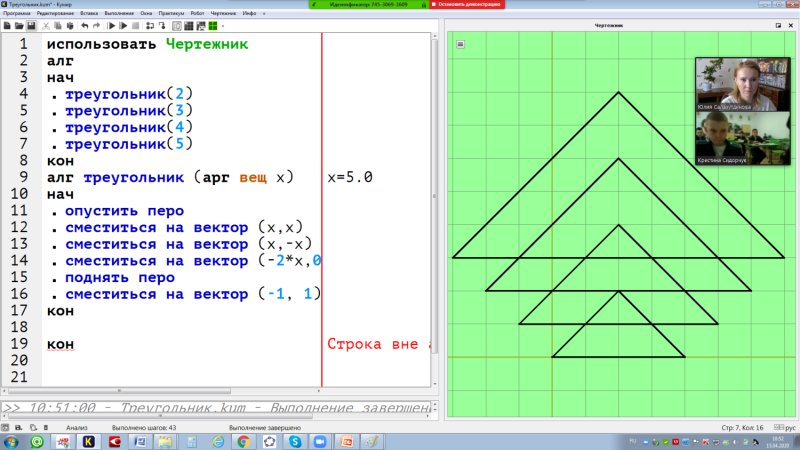Click first status bar icon at left
Screen dimensions: 800x450
pos(5,428)
